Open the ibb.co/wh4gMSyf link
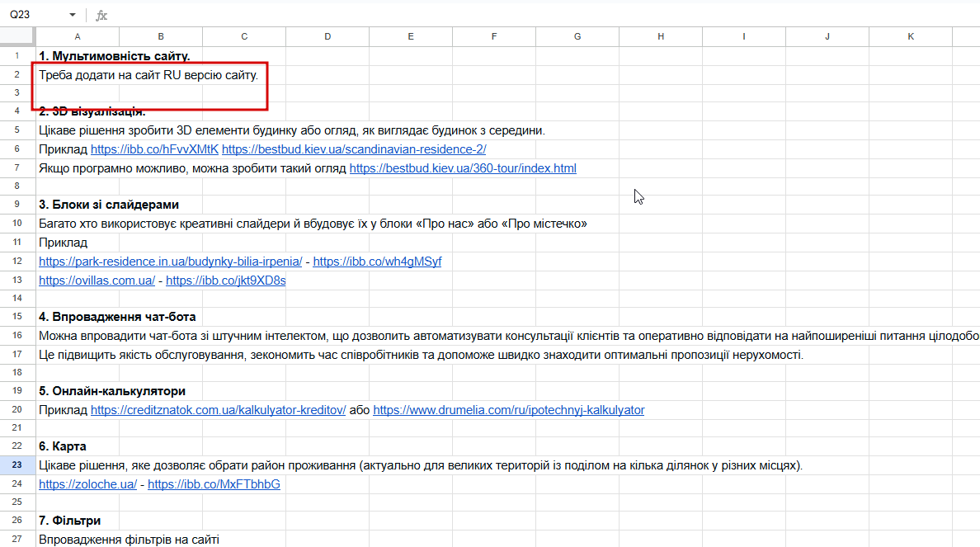Image resolution: width=980 pixels, height=547 pixels. (377, 262)
